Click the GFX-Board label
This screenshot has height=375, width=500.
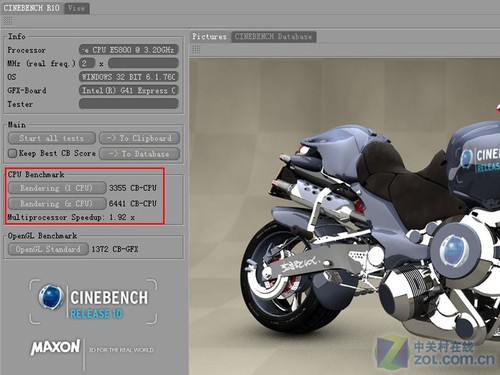[x=27, y=90]
